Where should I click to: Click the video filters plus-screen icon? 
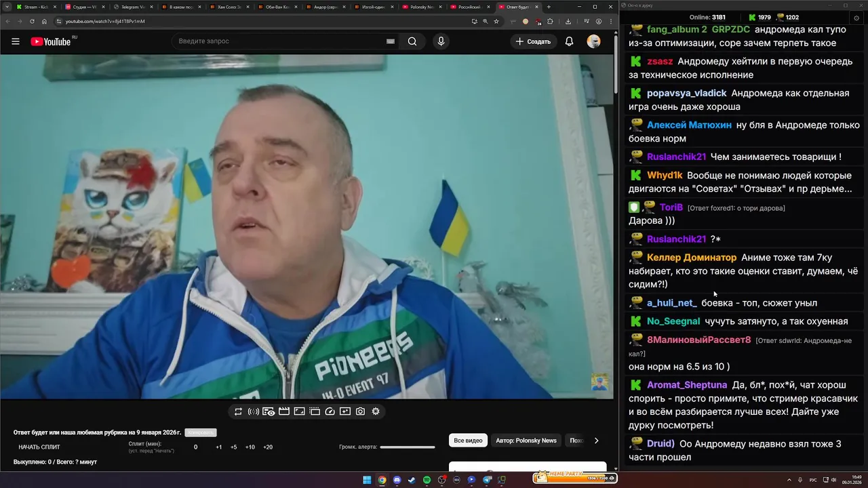pyautogui.click(x=345, y=411)
